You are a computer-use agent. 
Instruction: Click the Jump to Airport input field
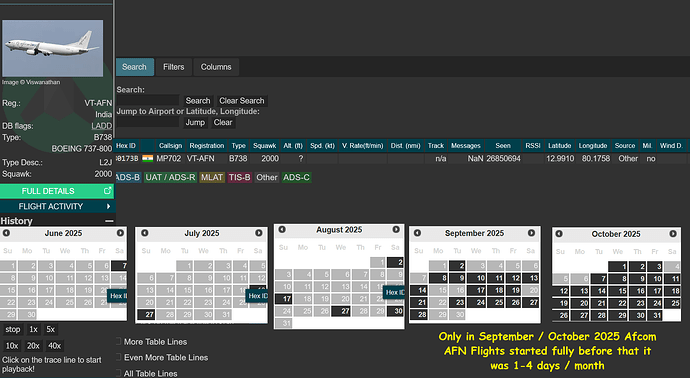[147, 122]
